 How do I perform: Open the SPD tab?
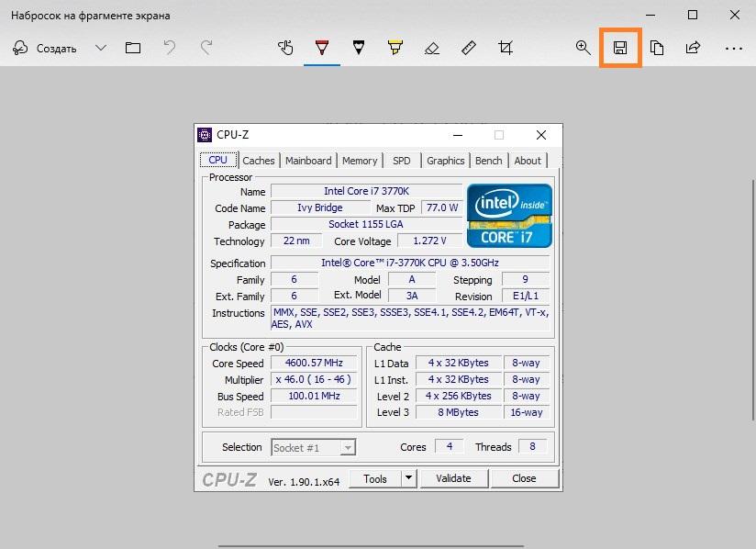[402, 161]
